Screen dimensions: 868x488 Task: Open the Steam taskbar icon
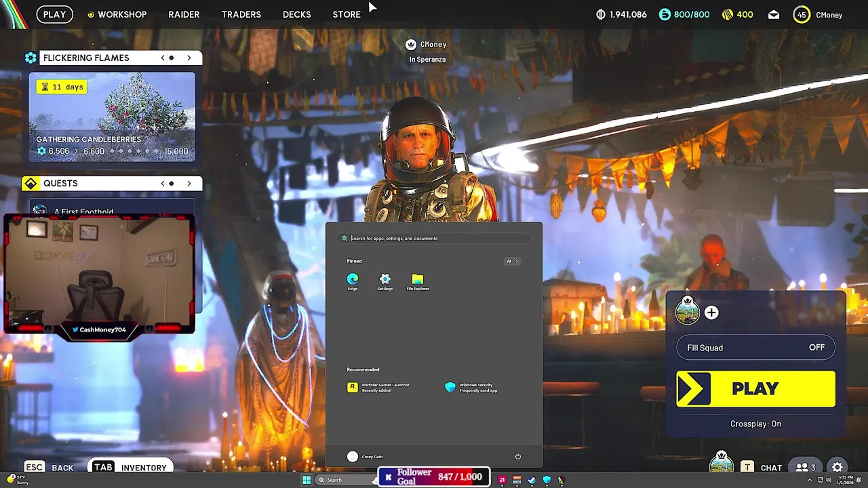coord(532,480)
